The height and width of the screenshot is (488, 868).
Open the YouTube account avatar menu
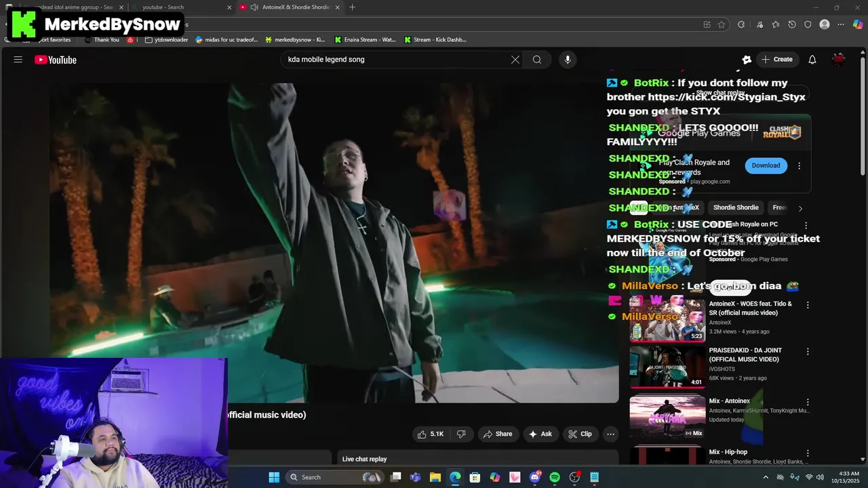(x=839, y=60)
